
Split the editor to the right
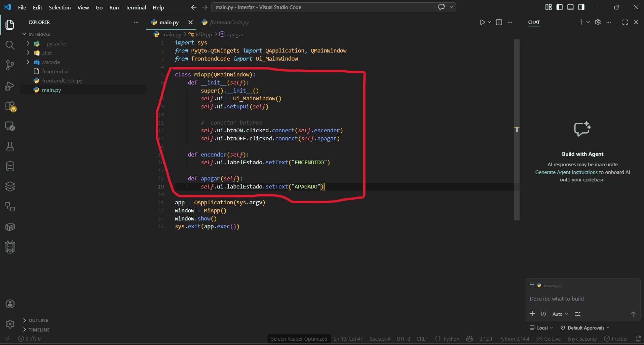[499, 22]
